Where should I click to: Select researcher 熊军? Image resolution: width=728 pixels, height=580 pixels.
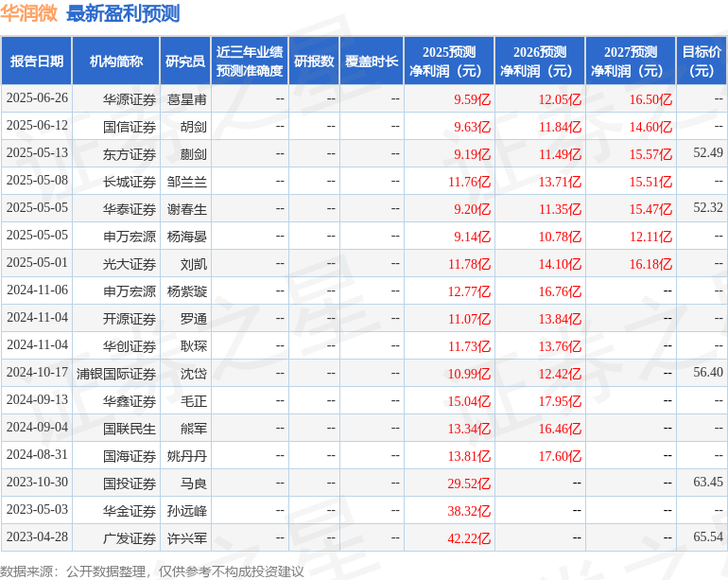coord(194,429)
